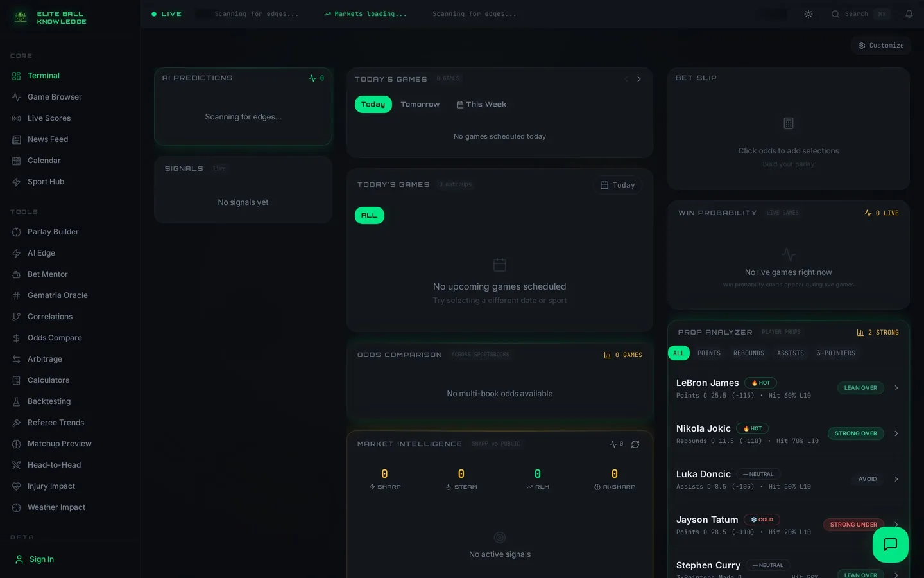Select the Referee Trends gavel icon

point(16,423)
